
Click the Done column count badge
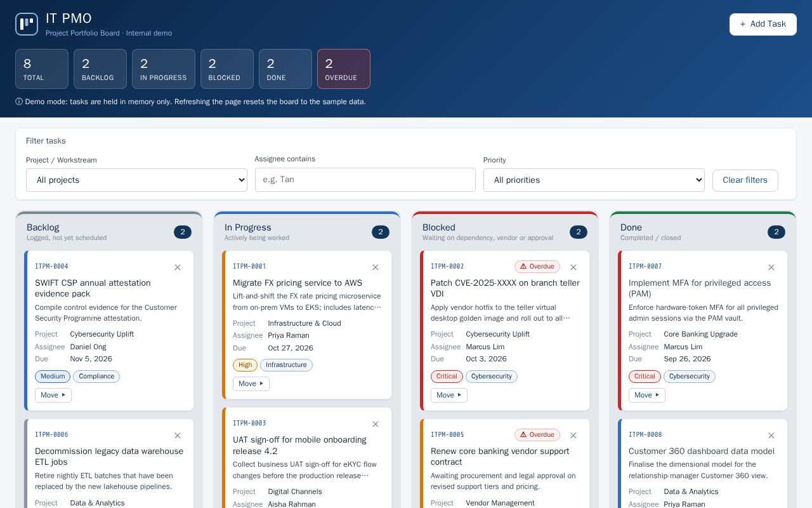776,232
